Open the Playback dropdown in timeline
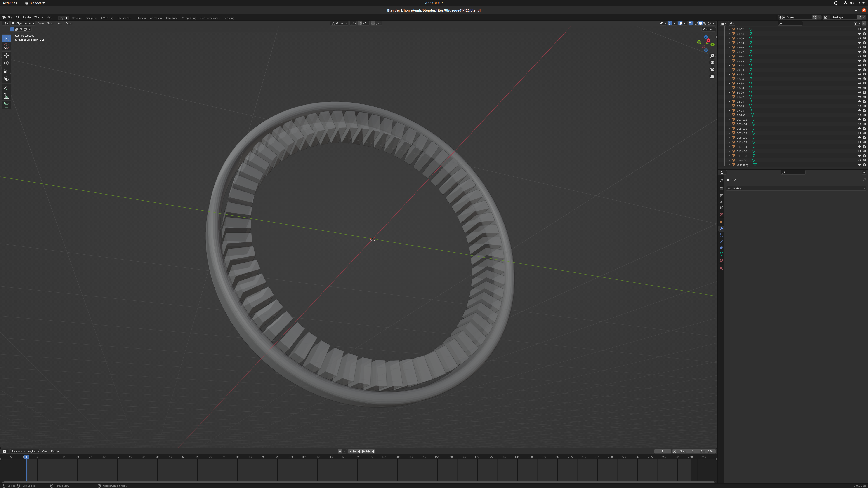This screenshot has width=868, height=488. pyautogui.click(x=19, y=452)
